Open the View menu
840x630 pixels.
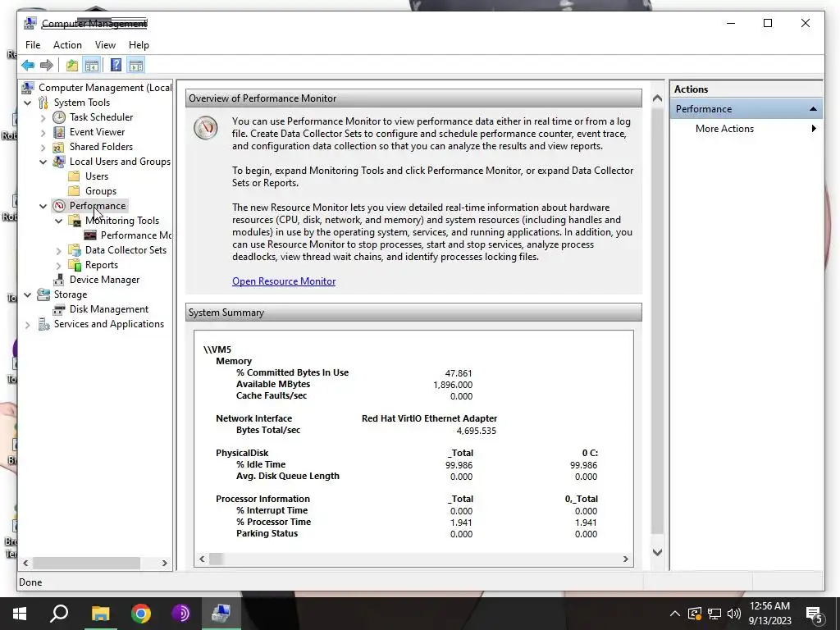[105, 45]
